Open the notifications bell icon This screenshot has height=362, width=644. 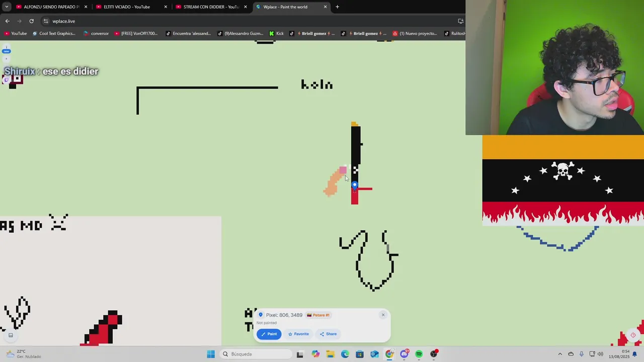[x=635, y=354]
